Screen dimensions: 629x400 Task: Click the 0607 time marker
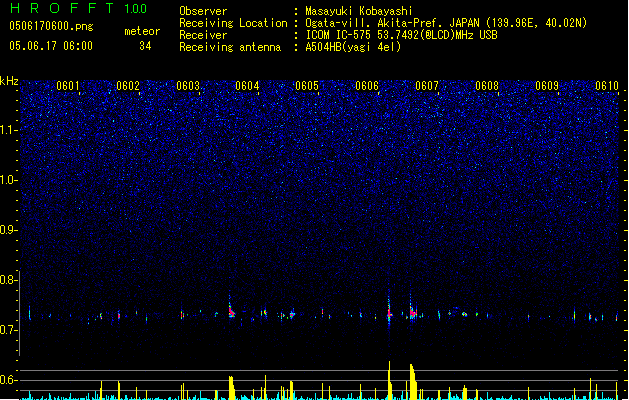427,86
